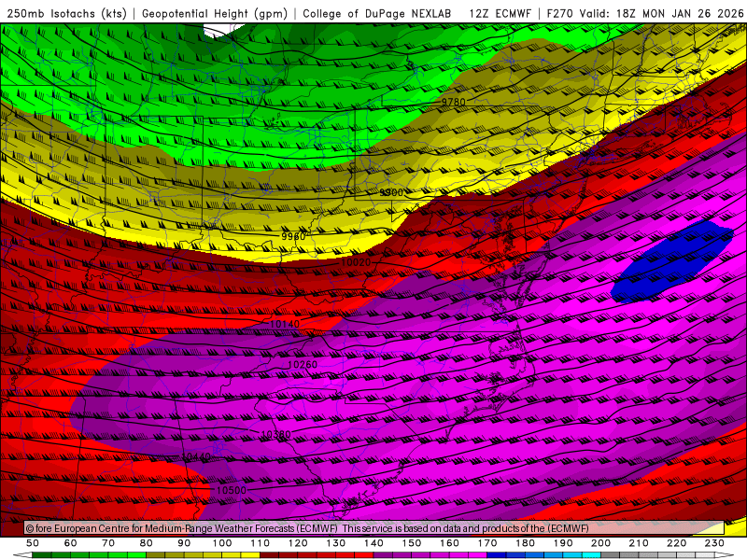The image size is (747, 560).
Task: Click the 110 value on the color scale
Action: [x=261, y=543]
